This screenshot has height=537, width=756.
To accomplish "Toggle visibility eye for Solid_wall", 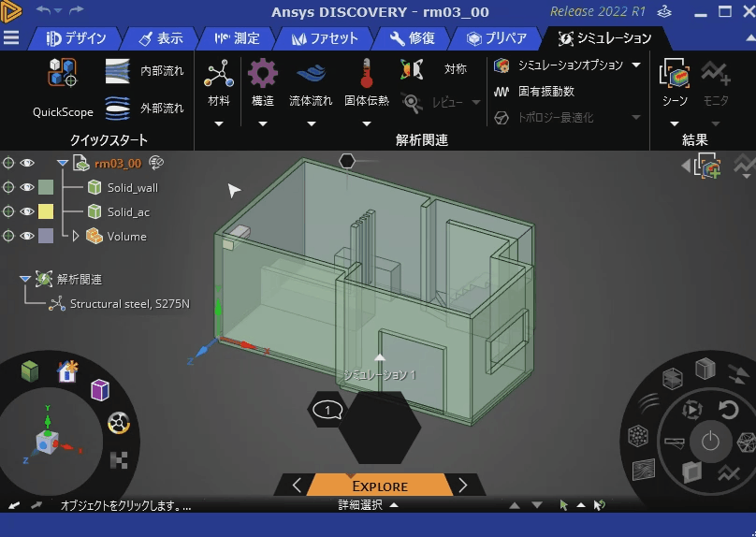I will (x=27, y=187).
